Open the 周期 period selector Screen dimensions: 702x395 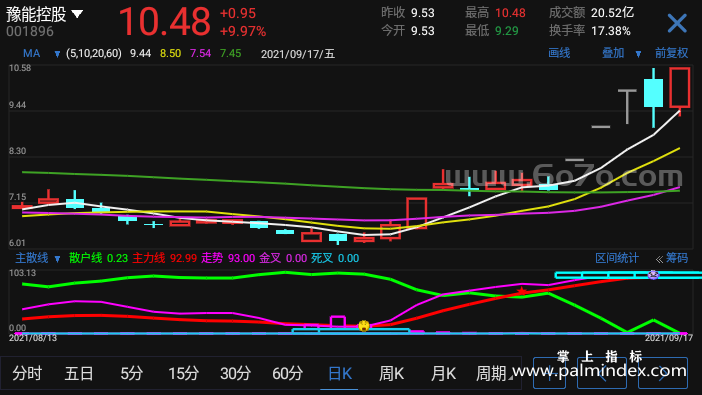(x=493, y=373)
